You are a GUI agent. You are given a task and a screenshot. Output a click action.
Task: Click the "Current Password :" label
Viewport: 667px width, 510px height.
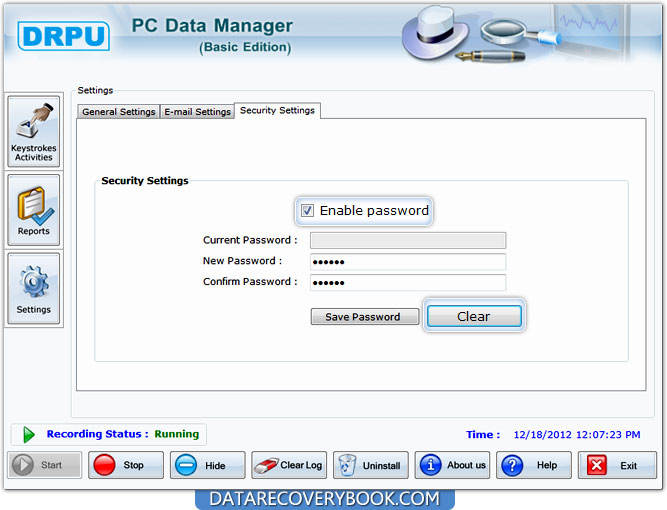(x=250, y=240)
